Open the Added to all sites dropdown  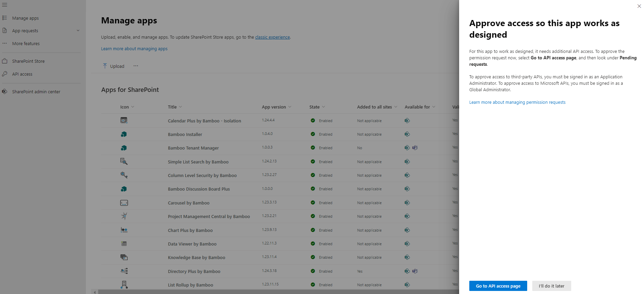pos(396,107)
